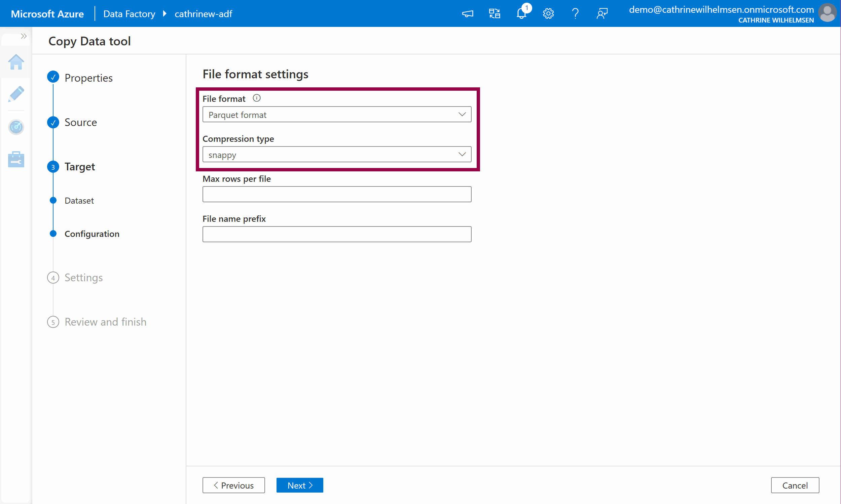
Task: Open the Manage toolbox icon
Action: [x=16, y=159]
